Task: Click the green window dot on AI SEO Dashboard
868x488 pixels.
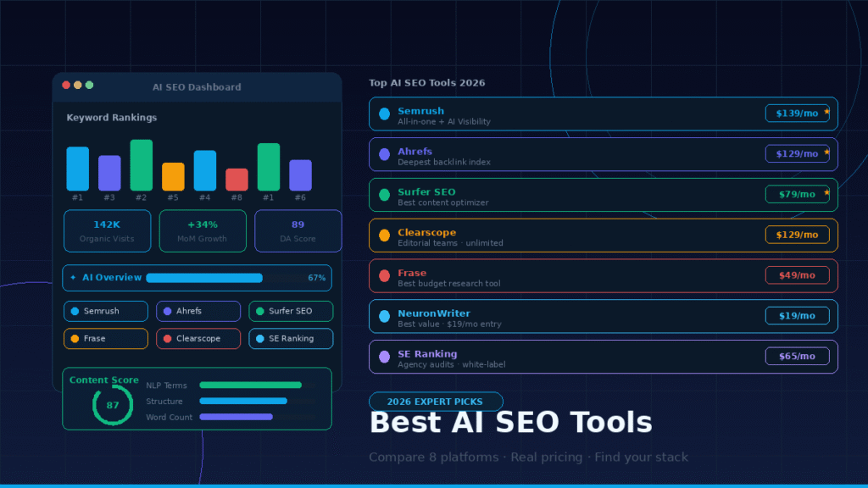Action: click(89, 85)
